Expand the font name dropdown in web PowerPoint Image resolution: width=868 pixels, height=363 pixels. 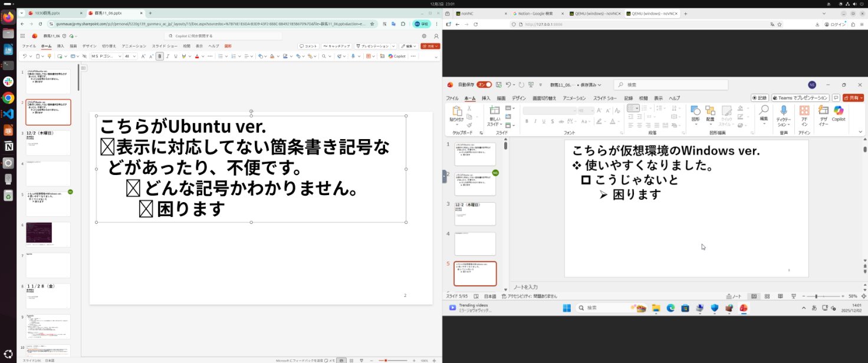pyautogui.click(x=120, y=57)
